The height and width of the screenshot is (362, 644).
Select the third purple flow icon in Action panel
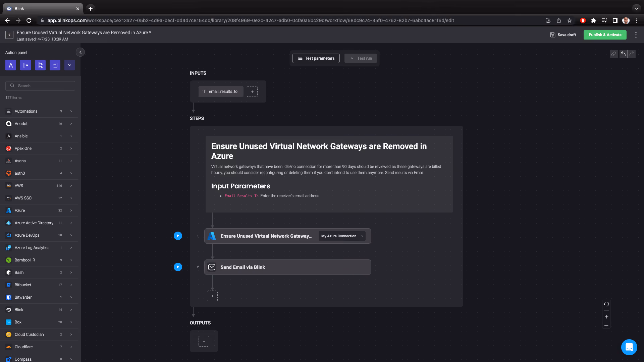tap(40, 65)
